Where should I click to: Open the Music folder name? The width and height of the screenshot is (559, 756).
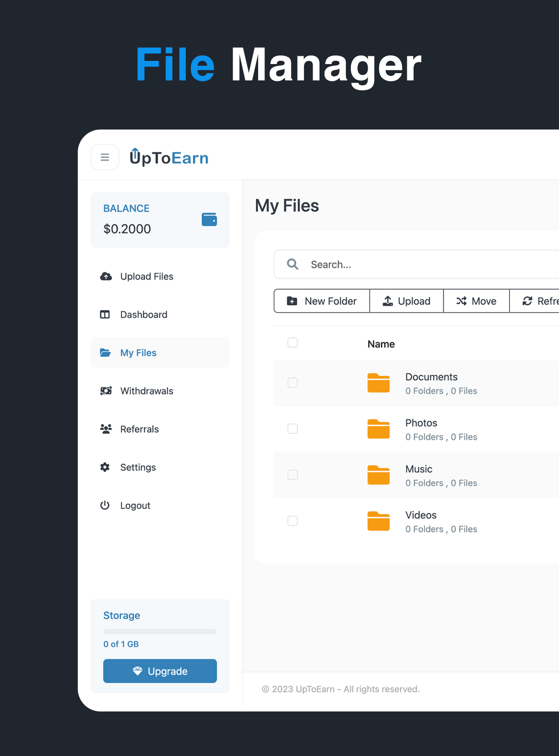pyautogui.click(x=419, y=469)
